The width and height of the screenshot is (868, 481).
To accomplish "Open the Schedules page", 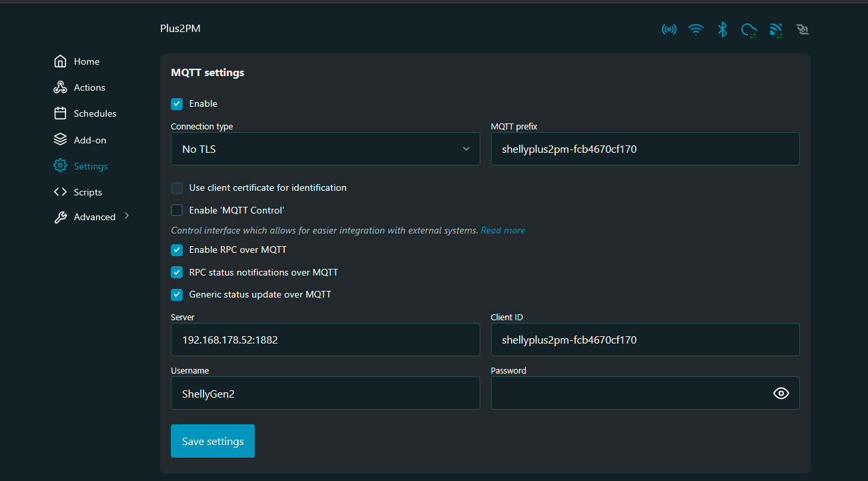I will click(95, 113).
